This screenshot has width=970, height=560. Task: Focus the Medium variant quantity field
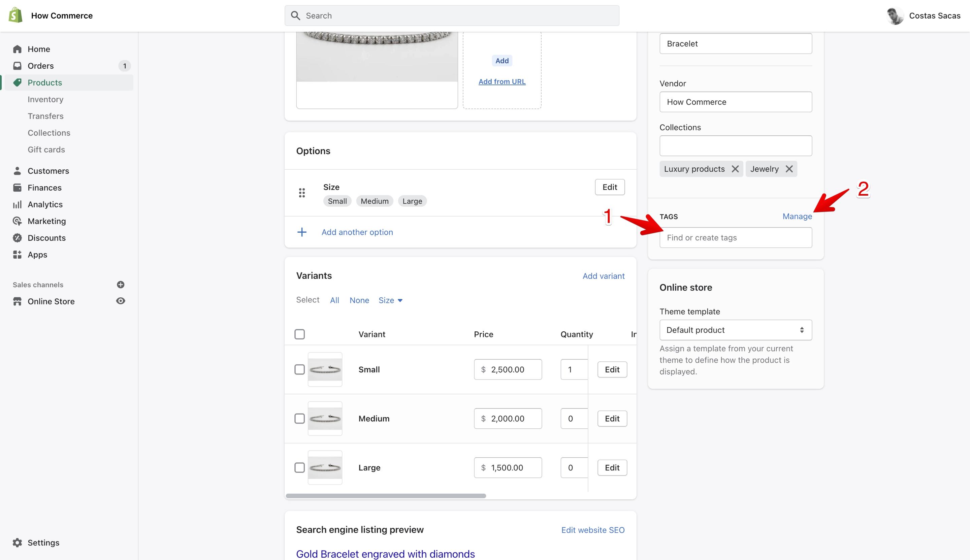(x=574, y=419)
